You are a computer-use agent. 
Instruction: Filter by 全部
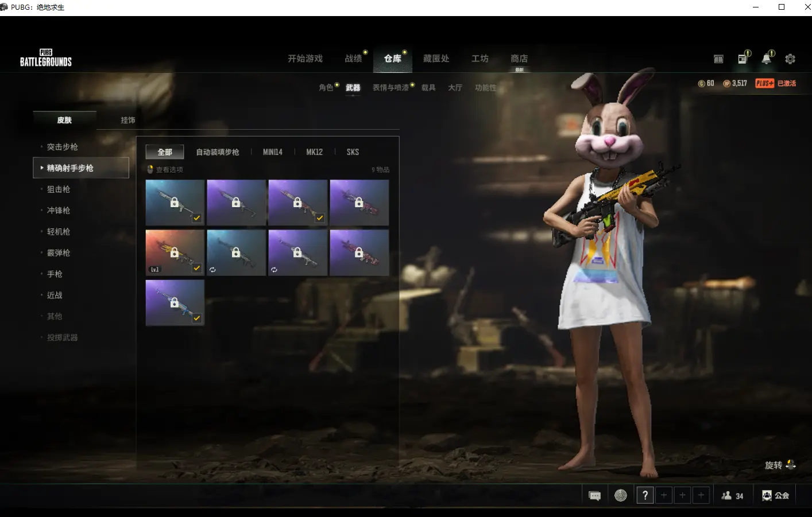click(165, 152)
